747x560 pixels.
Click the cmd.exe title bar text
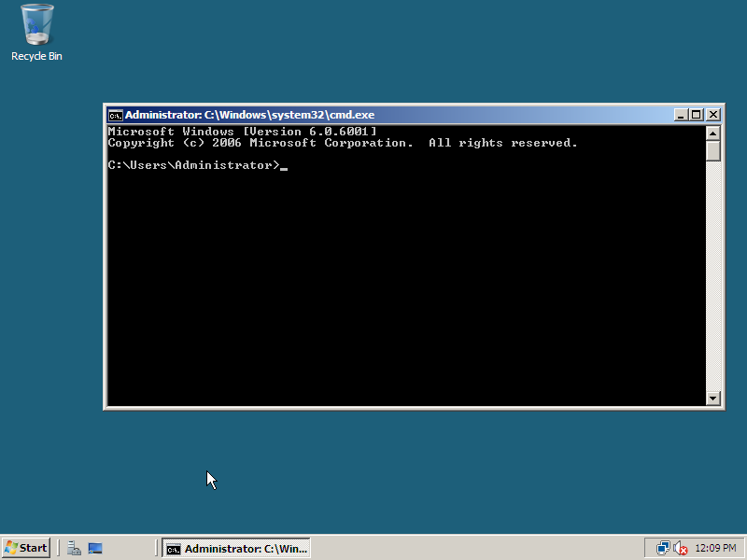click(249, 115)
